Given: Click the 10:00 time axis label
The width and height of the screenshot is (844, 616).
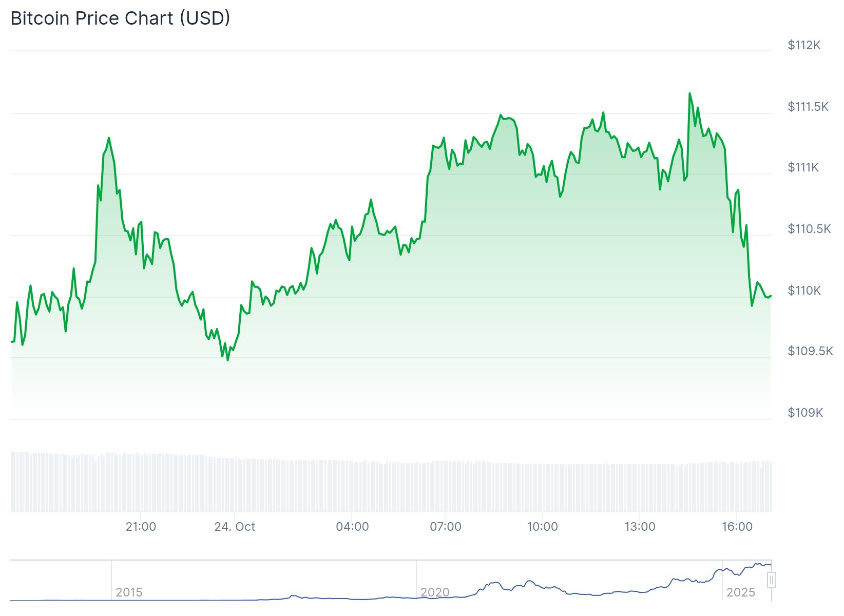Looking at the screenshot, I should click(x=542, y=527).
